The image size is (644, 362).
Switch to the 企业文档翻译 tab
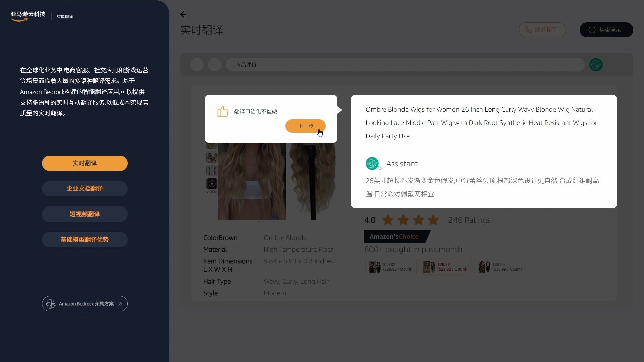(x=85, y=189)
